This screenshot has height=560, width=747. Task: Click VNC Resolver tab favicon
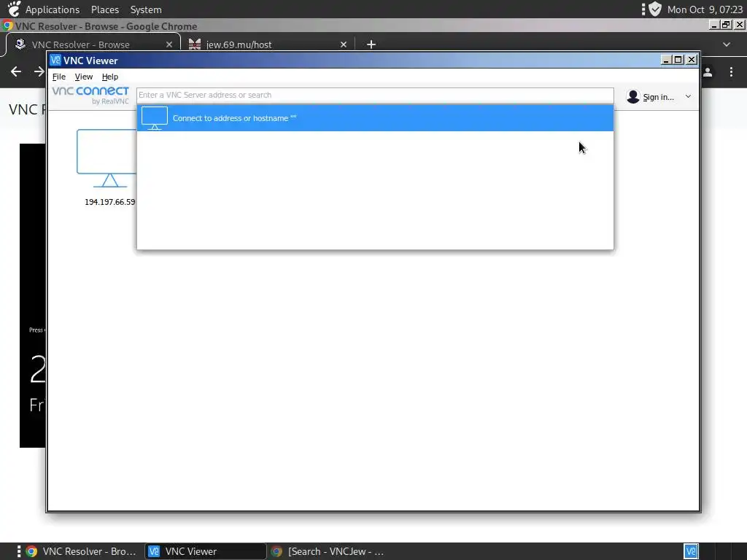click(20, 44)
